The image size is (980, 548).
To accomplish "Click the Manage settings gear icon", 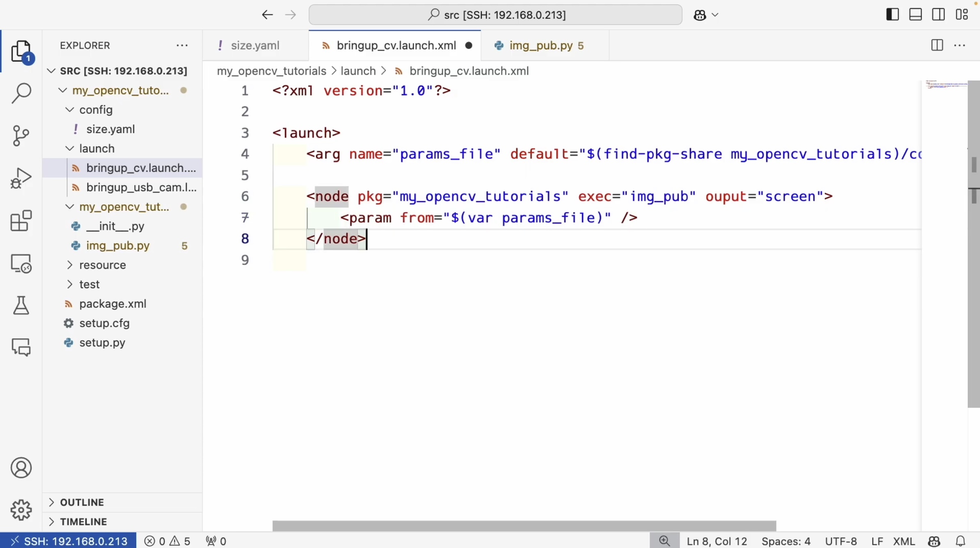I will coord(21,510).
